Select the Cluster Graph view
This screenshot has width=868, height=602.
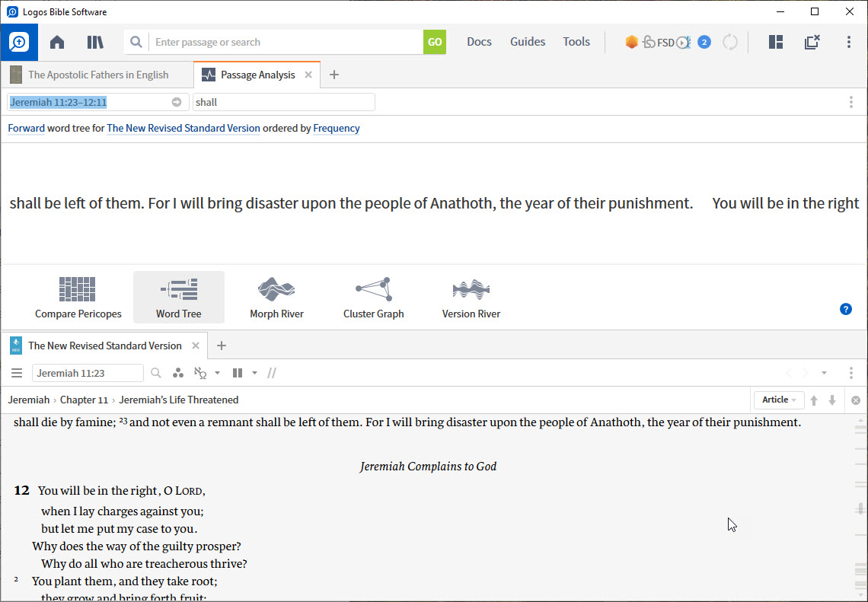tap(374, 298)
